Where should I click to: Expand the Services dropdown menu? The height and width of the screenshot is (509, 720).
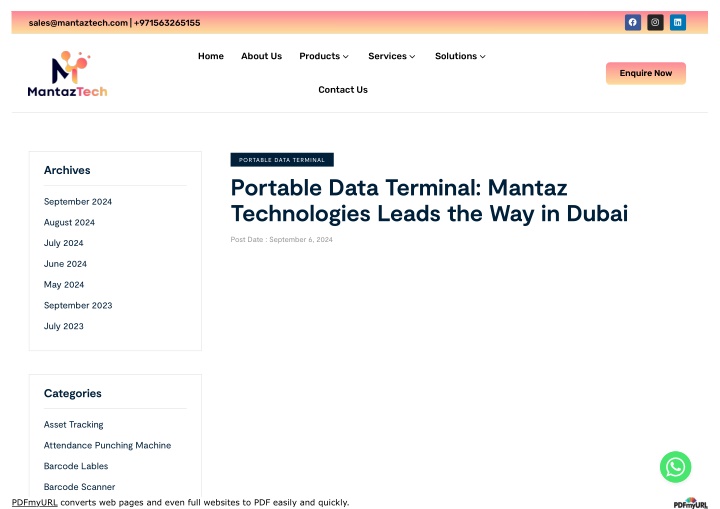click(391, 56)
